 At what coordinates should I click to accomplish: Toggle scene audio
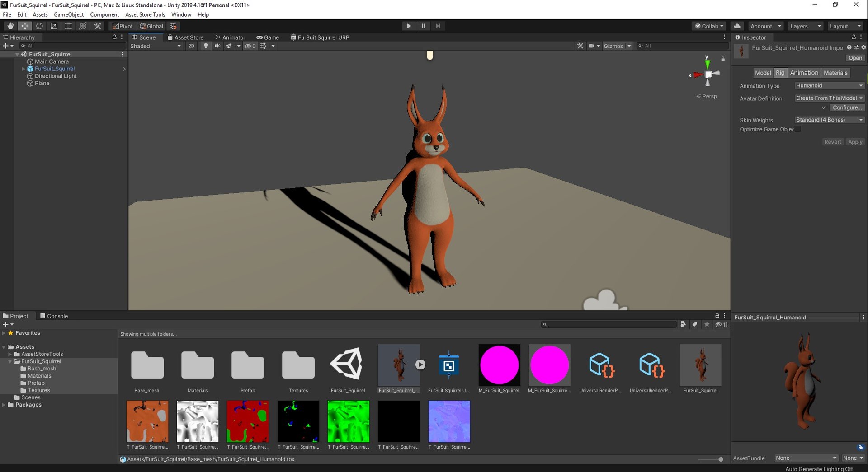[217, 46]
